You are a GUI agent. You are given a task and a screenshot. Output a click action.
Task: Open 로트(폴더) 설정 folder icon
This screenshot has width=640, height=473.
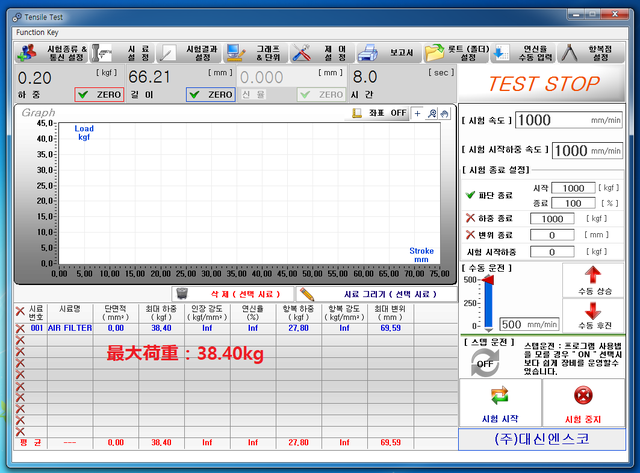coord(436,53)
